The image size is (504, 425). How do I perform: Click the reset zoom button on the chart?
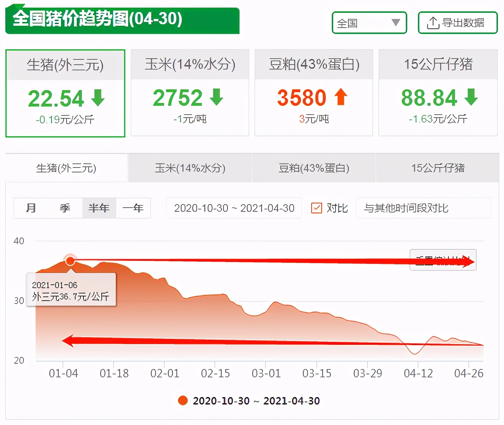443,260
